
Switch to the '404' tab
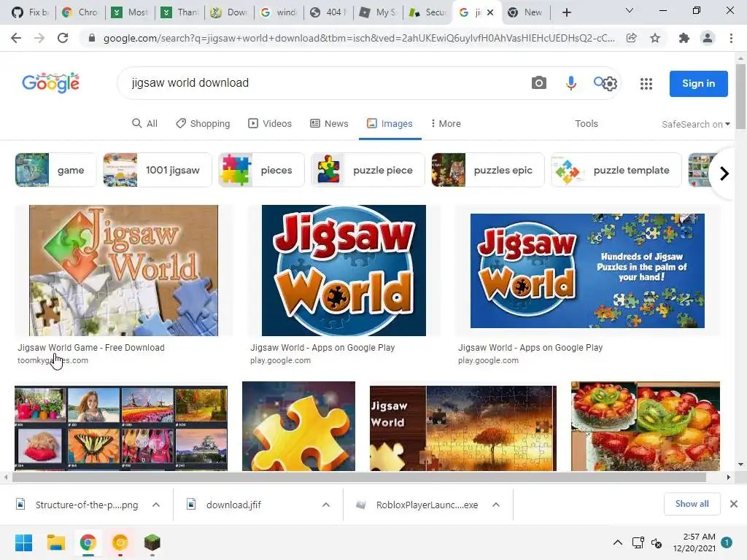click(x=328, y=12)
